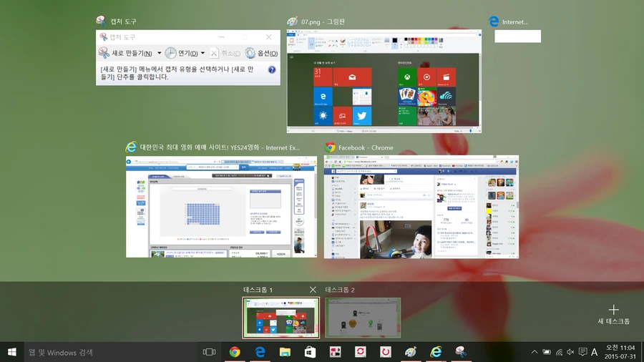Open Internet Explorer from the taskbar
This screenshot has height=362, width=644.
coord(436,352)
